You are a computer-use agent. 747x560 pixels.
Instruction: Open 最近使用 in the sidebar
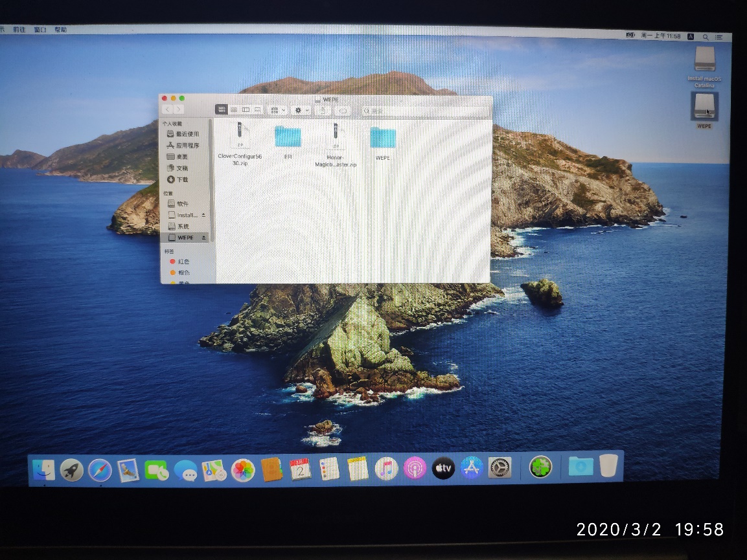(x=183, y=134)
